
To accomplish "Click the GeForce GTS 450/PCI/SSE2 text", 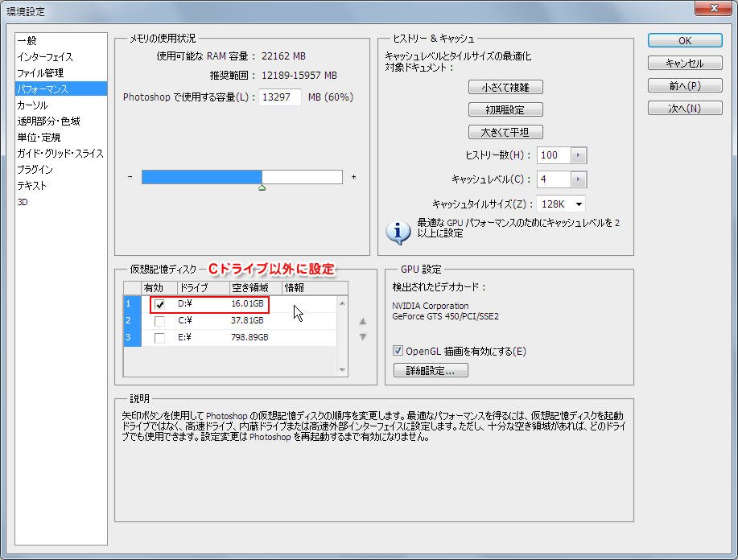I will tap(445, 317).
